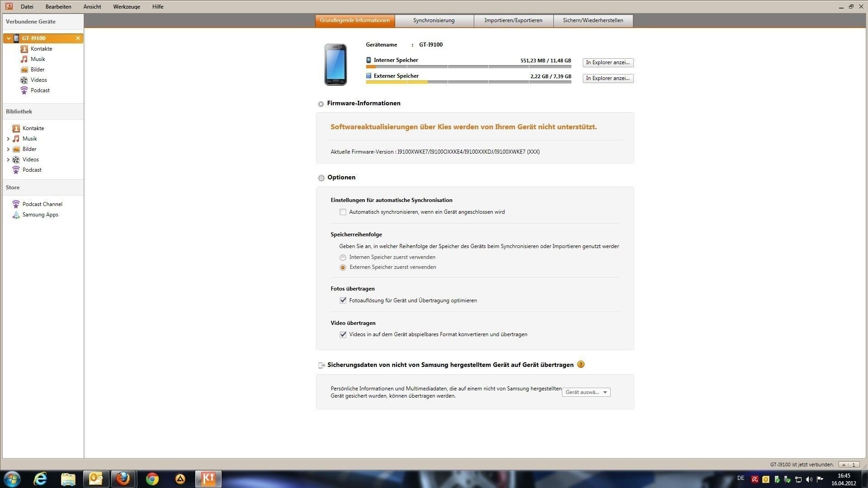Click the Externer Speicher card icon
The height and width of the screenshot is (488, 868).
click(x=368, y=76)
